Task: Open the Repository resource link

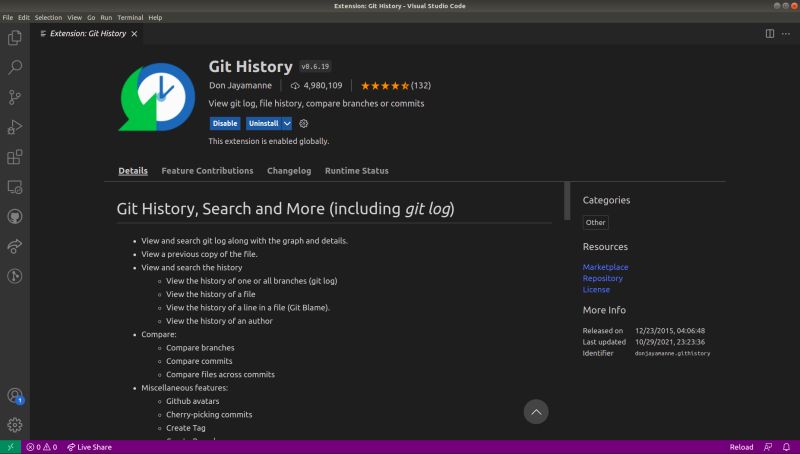Action: [603, 279]
